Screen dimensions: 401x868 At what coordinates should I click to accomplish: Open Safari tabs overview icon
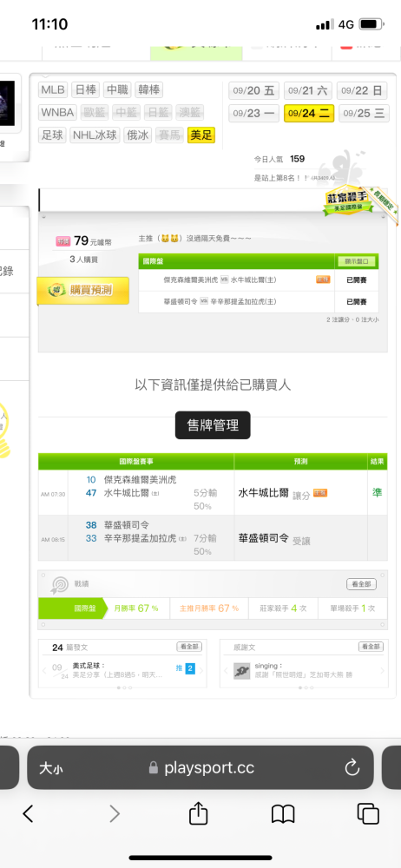(368, 813)
